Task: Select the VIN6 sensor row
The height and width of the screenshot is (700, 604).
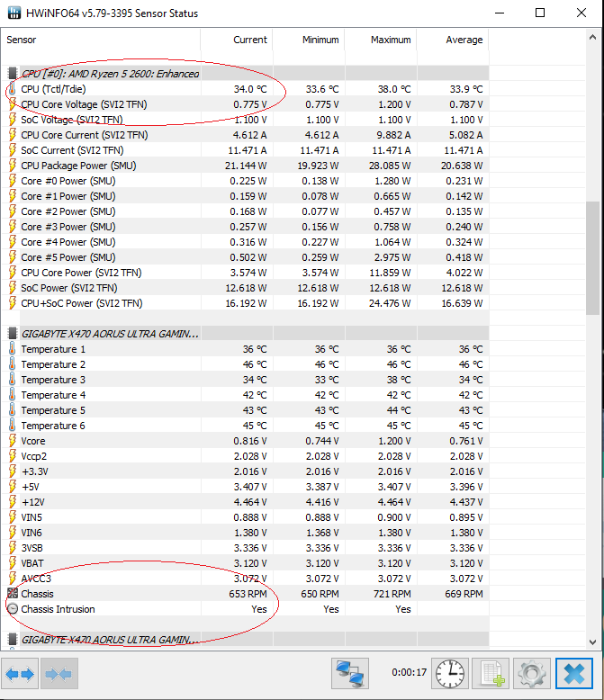Action: click(x=245, y=532)
